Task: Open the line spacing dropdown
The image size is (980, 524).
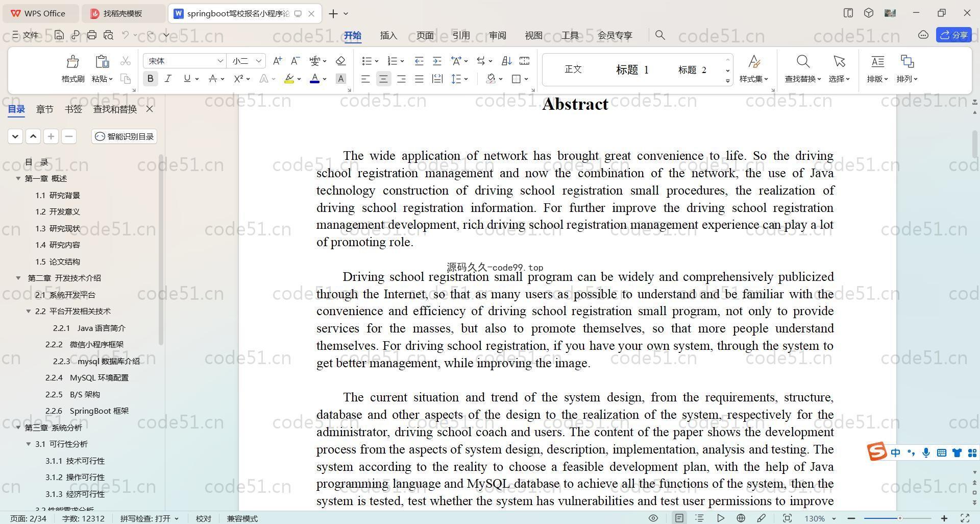Action: pos(467,79)
